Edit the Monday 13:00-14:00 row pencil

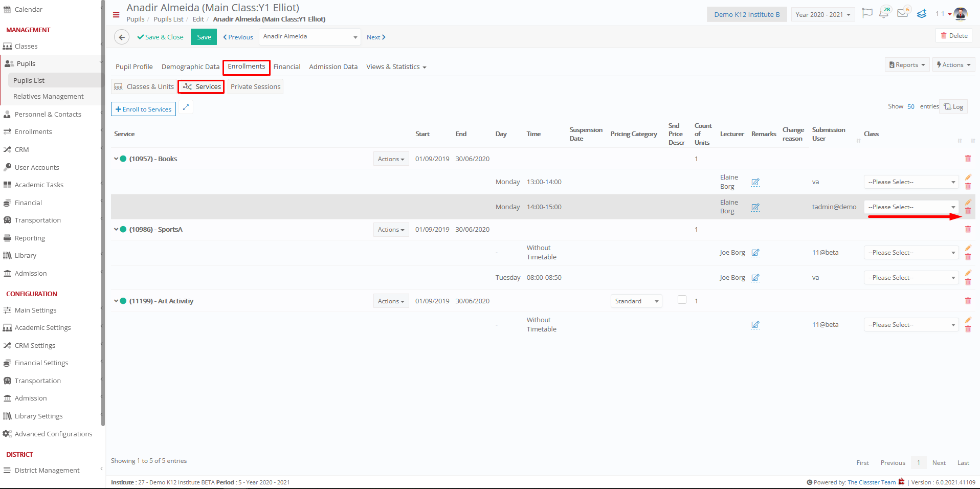pyautogui.click(x=968, y=177)
